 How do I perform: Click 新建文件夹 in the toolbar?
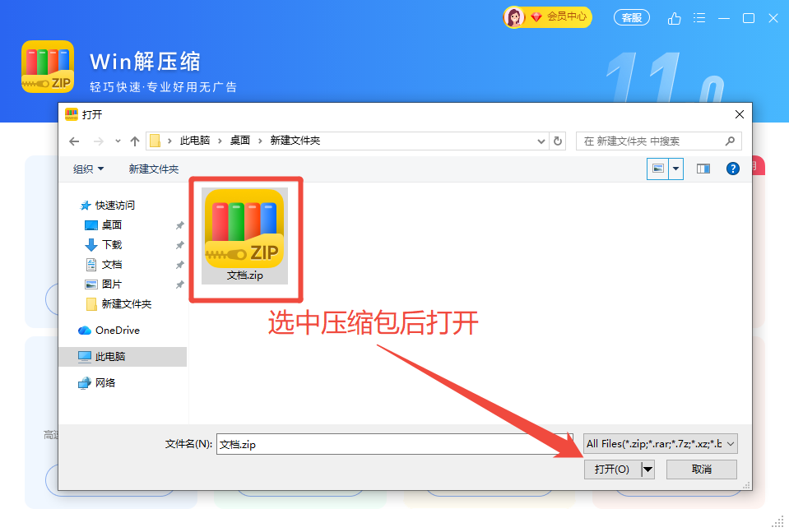point(154,169)
